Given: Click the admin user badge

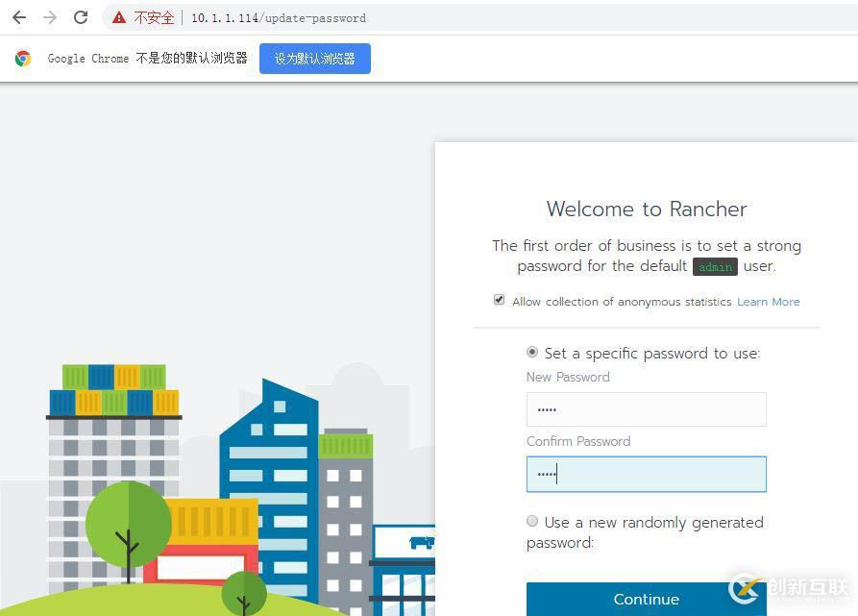Looking at the screenshot, I should click(x=715, y=267).
